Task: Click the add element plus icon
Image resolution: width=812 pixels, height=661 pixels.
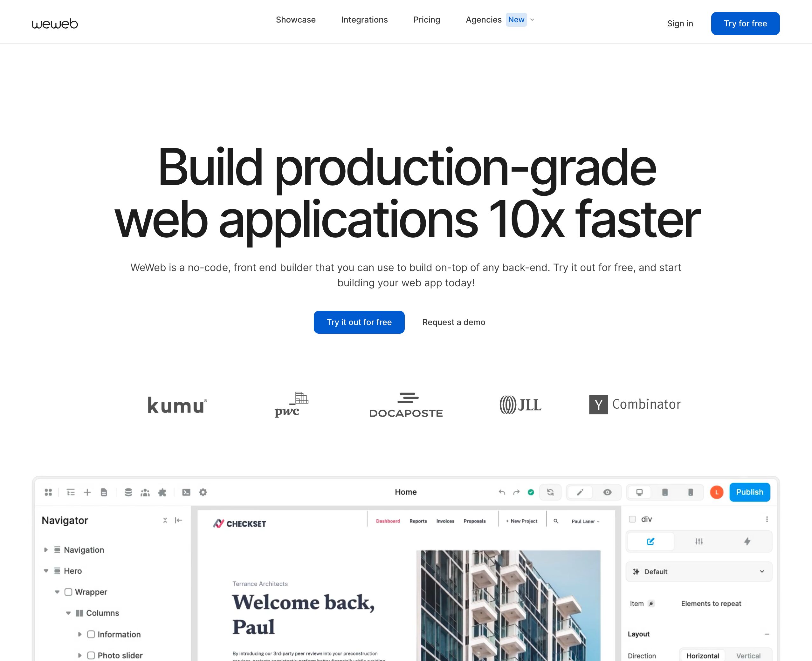Action: coord(87,492)
